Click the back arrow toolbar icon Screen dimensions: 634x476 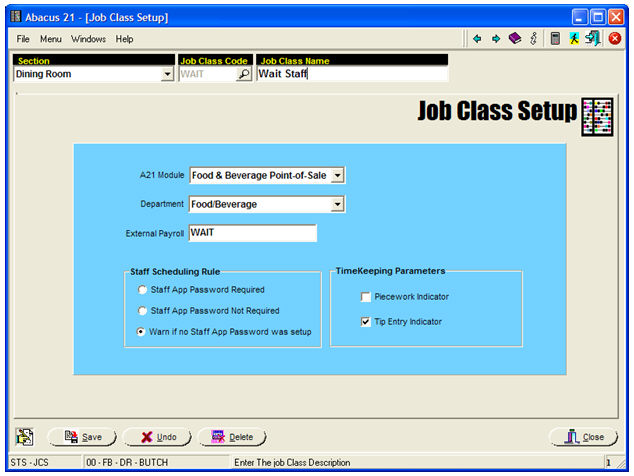tap(477, 39)
